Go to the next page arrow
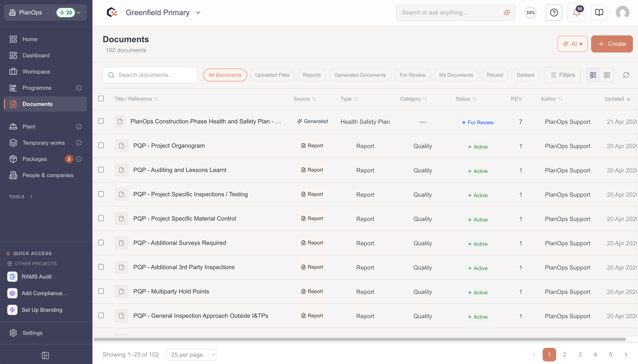 tap(626, 354)
